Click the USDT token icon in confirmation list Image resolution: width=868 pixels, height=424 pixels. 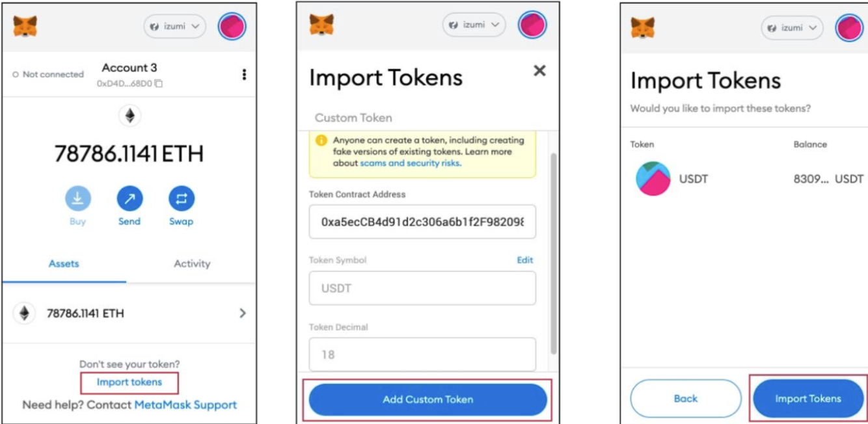(x=653, y=179)
